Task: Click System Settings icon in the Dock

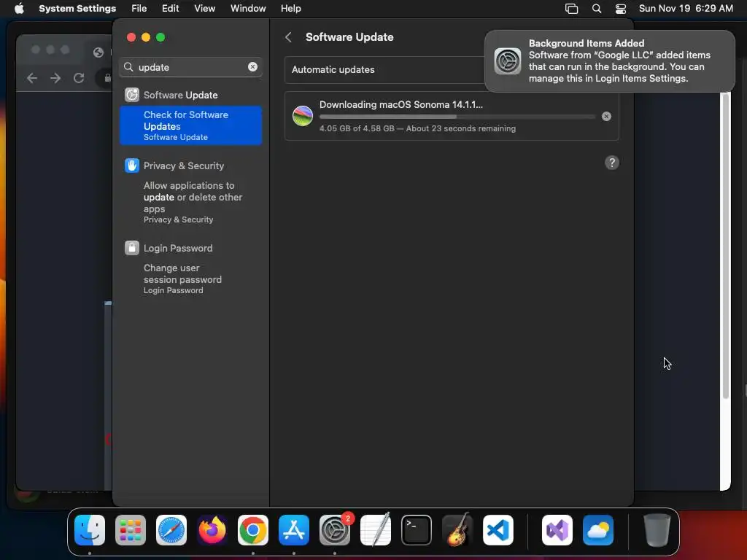Action: [x=335, y=530]
